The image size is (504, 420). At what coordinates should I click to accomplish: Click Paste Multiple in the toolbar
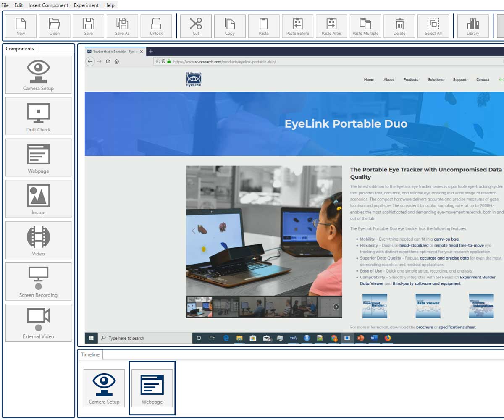(365, 26)
